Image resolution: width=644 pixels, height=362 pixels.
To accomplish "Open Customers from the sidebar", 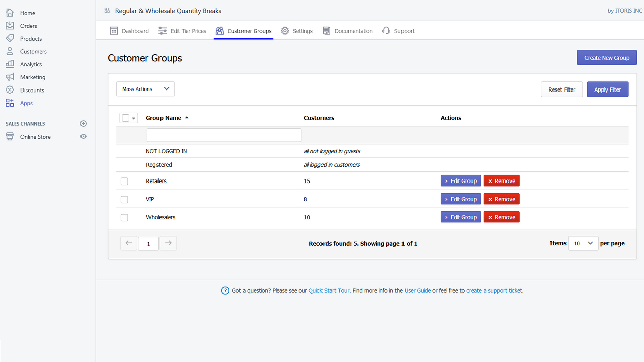I will coord(10,51).
